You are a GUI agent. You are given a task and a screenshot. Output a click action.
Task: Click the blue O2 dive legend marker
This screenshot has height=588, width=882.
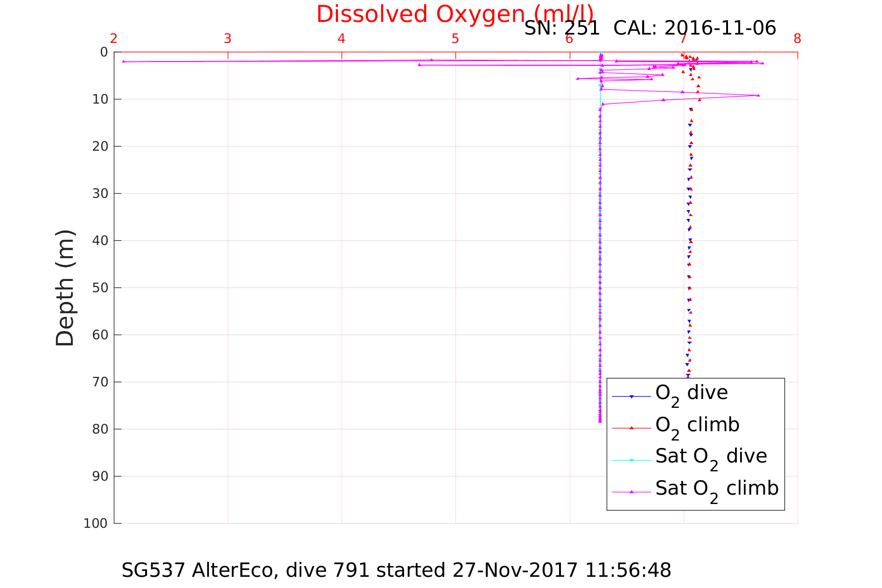(x=631, y=397)
